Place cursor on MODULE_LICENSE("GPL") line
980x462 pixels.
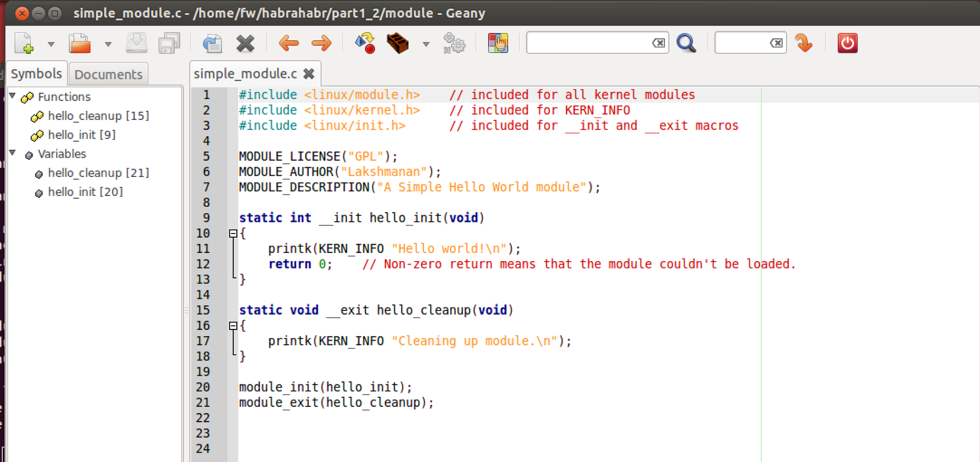tap(318, 157)
